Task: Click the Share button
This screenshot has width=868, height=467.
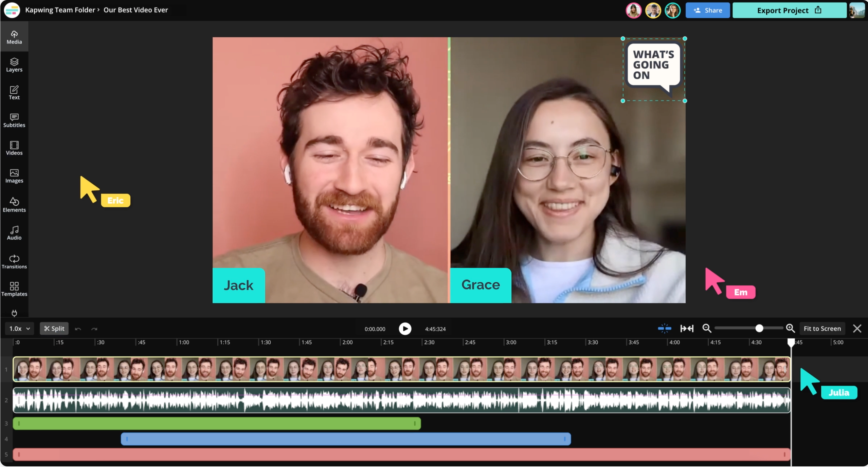Action: coord(707,10)
